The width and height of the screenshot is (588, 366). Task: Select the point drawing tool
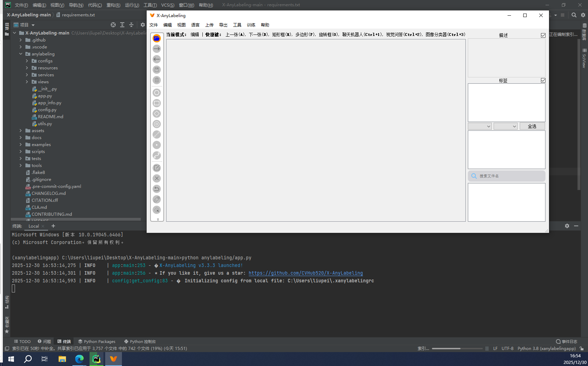click(x=157, y=145)
